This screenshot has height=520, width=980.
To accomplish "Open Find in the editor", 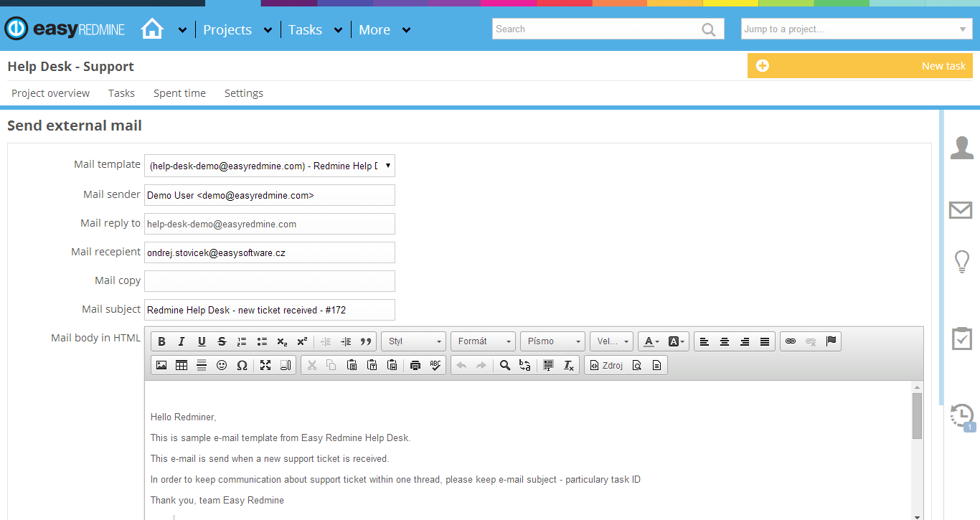I will (x=505, y=365).
